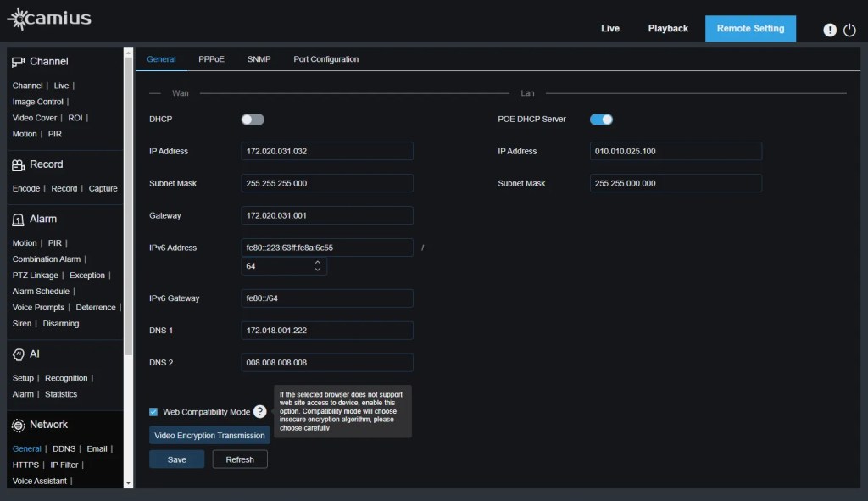Click the Web Compatibility Mode help icon

click(260, 412)
